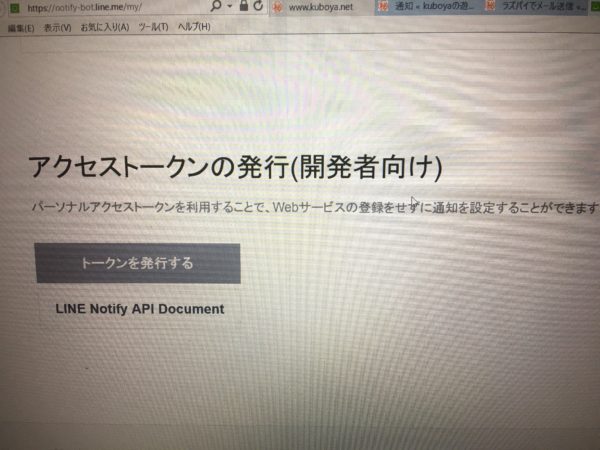Open the お気に入り(A) menu
600x450 pixels.
coord(104,26)
